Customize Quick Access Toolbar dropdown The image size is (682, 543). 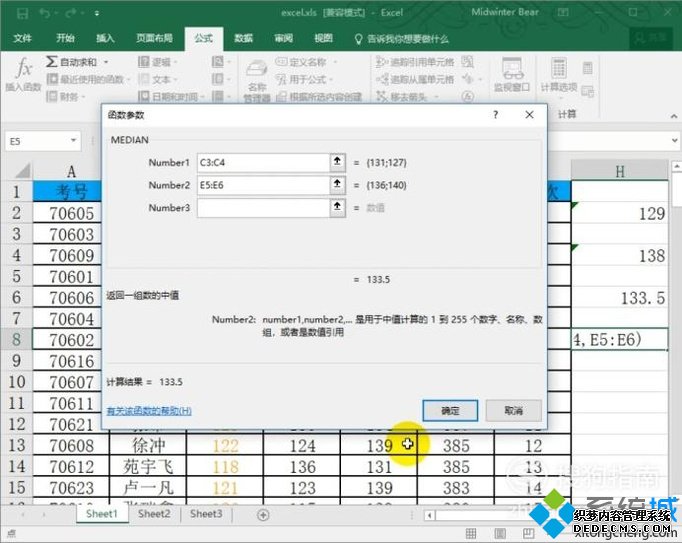pos(97,13)
